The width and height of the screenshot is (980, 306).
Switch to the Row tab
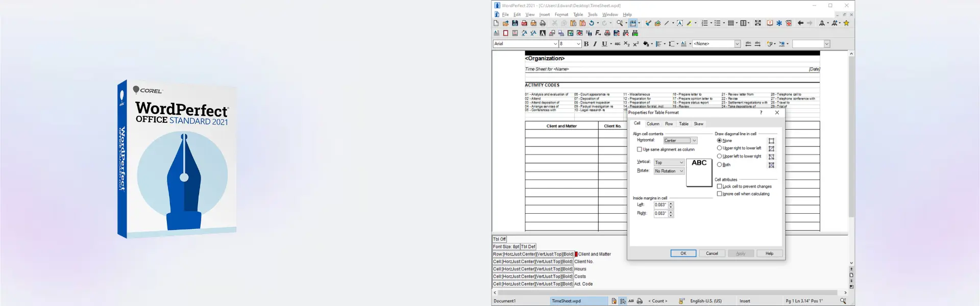click(x=669, y=124)
